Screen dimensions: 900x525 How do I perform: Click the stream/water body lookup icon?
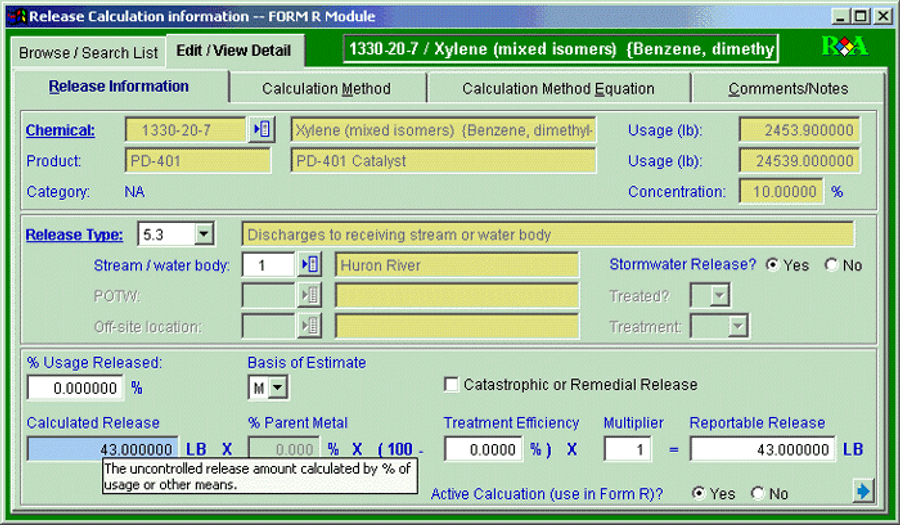pyautogui.click(x=310, y=265)
